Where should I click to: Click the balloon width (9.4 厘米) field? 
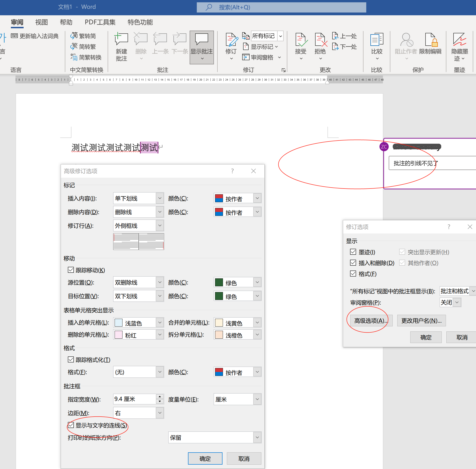click(x=135, y=399)
